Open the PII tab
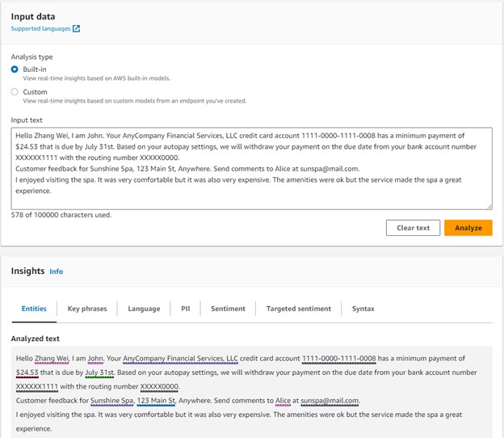 coord(186,309)
